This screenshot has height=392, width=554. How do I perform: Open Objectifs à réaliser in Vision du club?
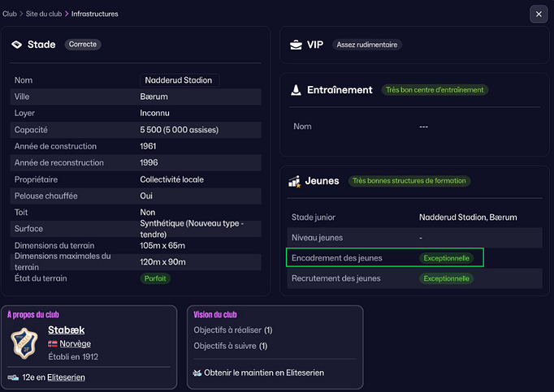tap(232, 330)
